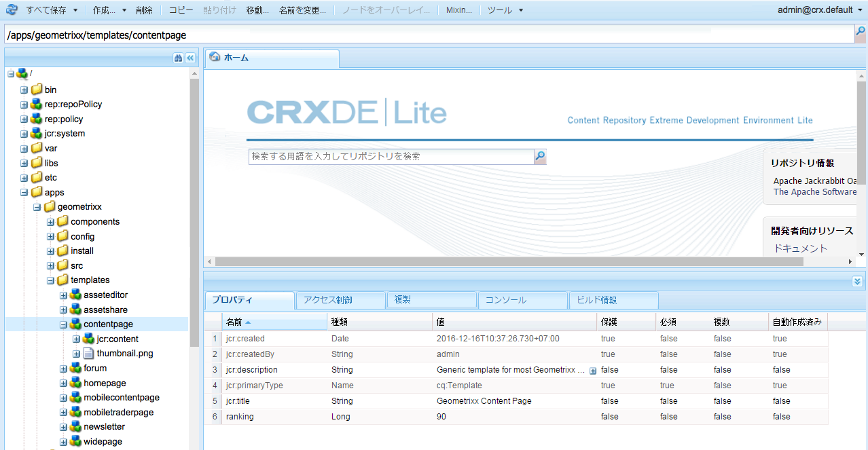Screen dimensions: 868x450
Task: Click the home icon on the ホーム tab
Action: tap(215, 57)
